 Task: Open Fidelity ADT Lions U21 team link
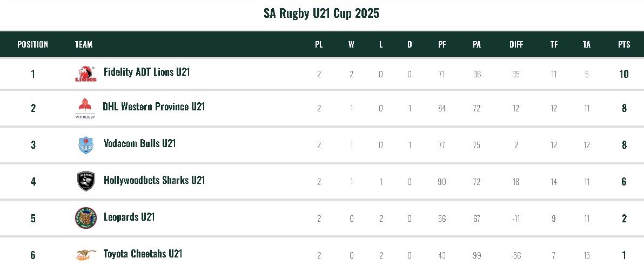coord(146,72)
